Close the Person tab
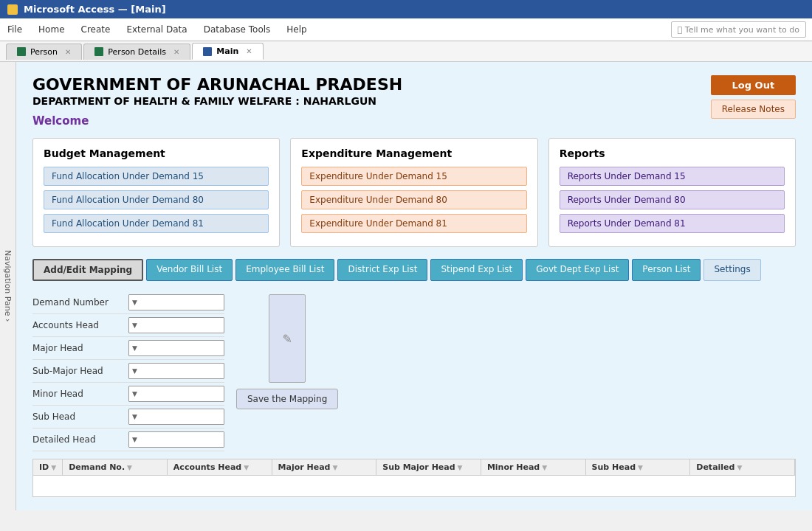The image size is (812, 531). [68, 52]
